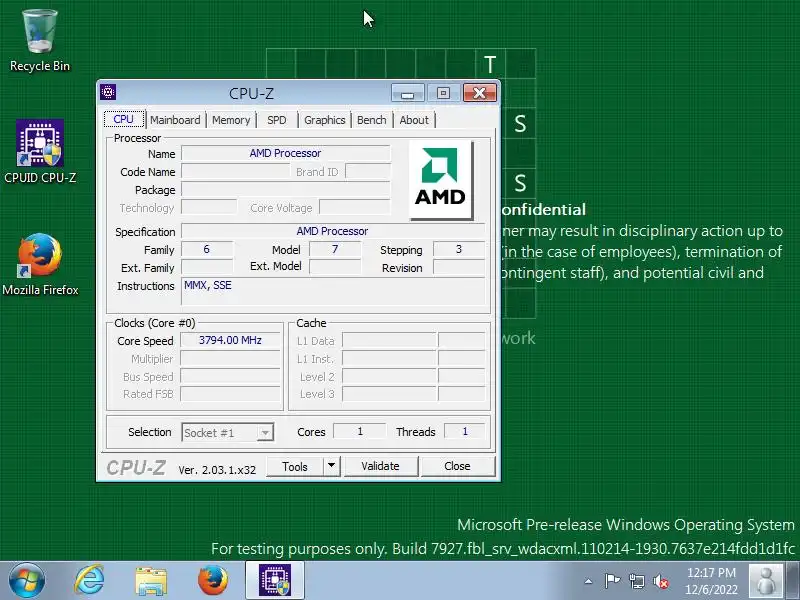Image resolution: width=800 pixels, height=600 pixels.
Task: Select CPU-Z taskbar button
Action: pos(275,581)
